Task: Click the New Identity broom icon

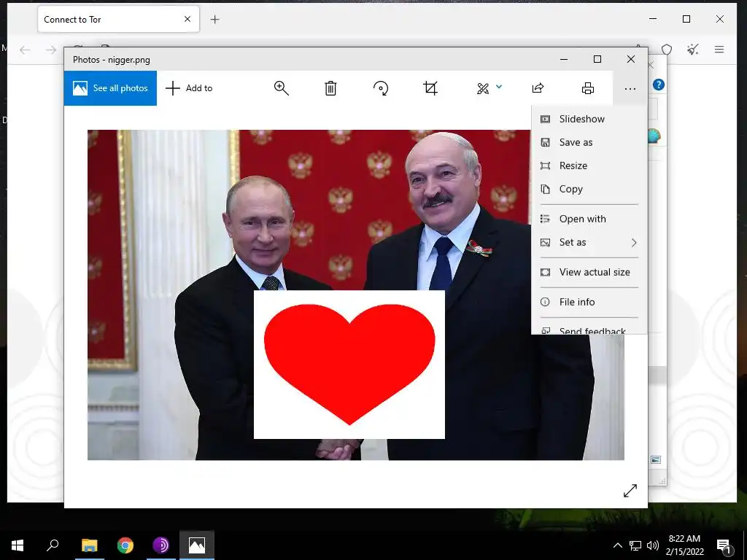Action: (x=693, y=50)
